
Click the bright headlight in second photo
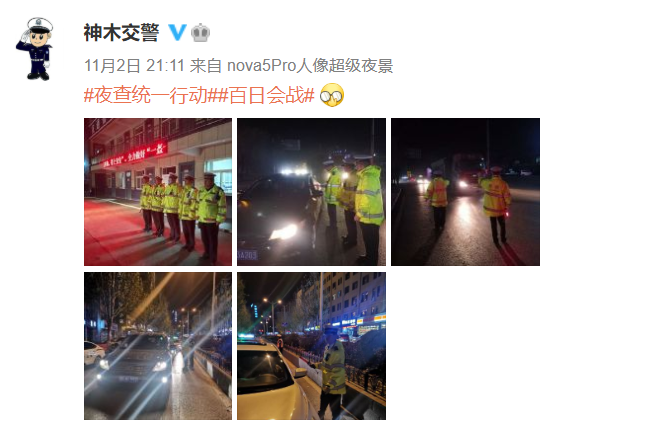pyautogui.click(x=284, y=232)
